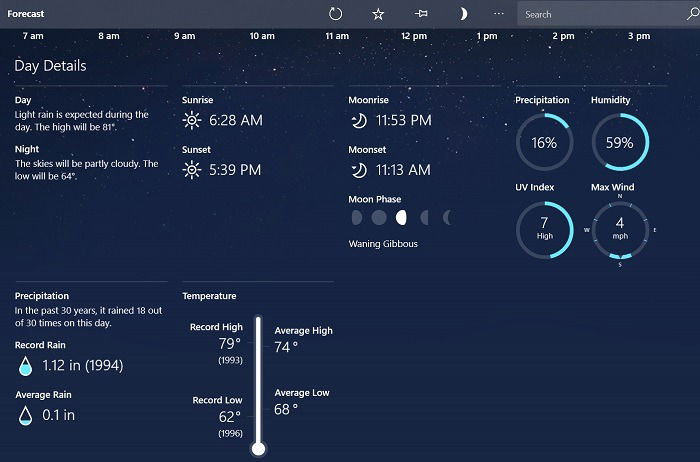The image size is (700, 462).
Task: Click the sun icon beside 6:28 AM
Action: coord(192,120)
